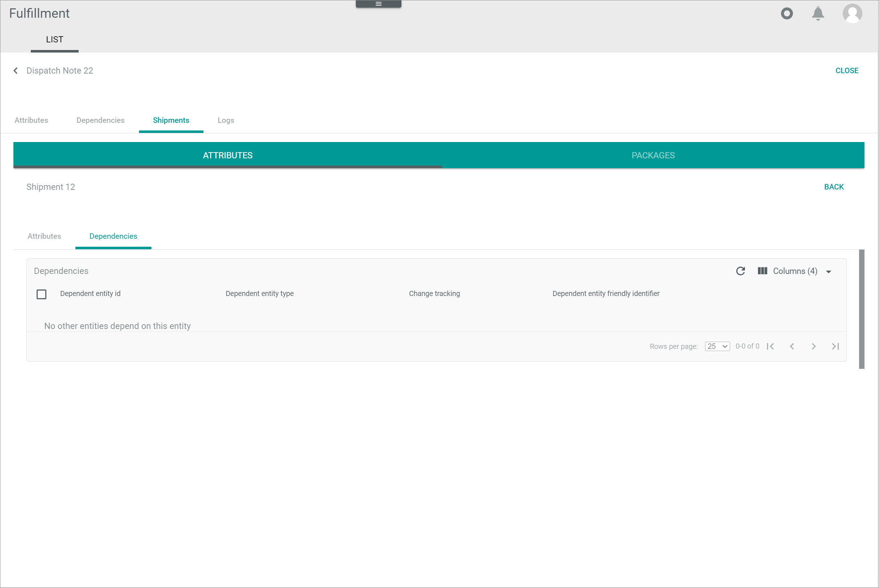This screenshot has height=588, width=879.
Task: Click the previous page arrow in pagination
Action: tap(792, 346)
